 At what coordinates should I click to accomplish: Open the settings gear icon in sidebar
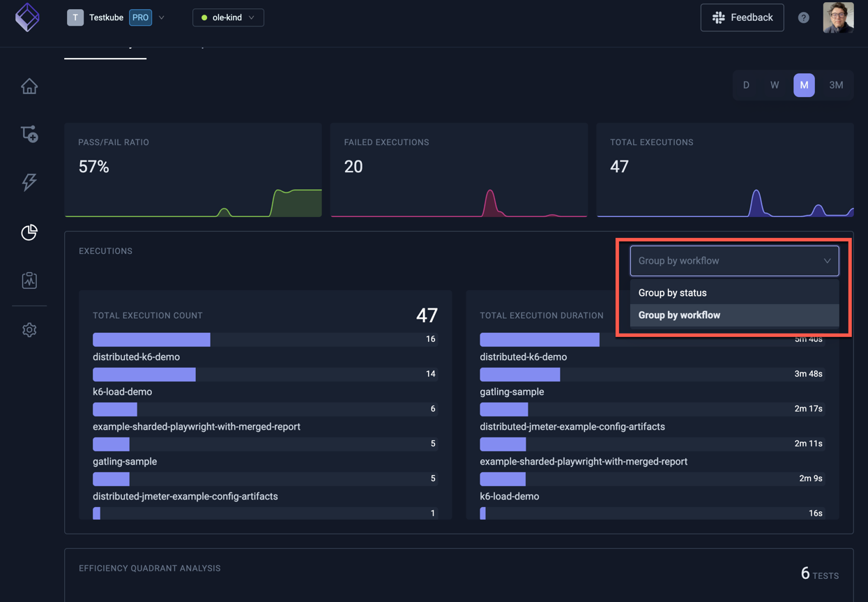pos(29,330)
